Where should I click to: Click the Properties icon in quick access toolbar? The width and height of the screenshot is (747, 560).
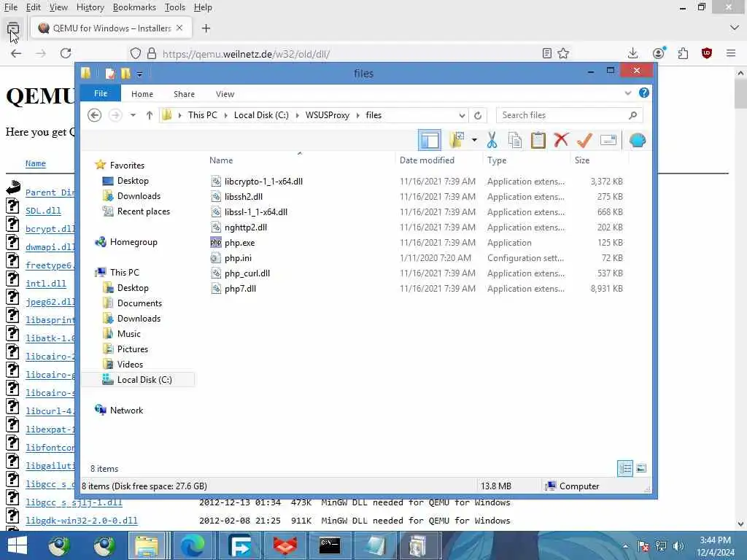(109, 74)
